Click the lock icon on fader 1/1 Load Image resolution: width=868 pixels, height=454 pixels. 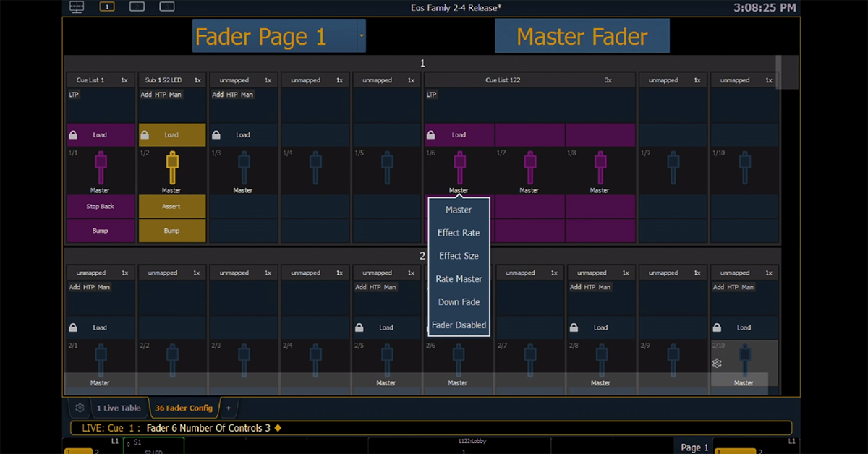point(72,134)
